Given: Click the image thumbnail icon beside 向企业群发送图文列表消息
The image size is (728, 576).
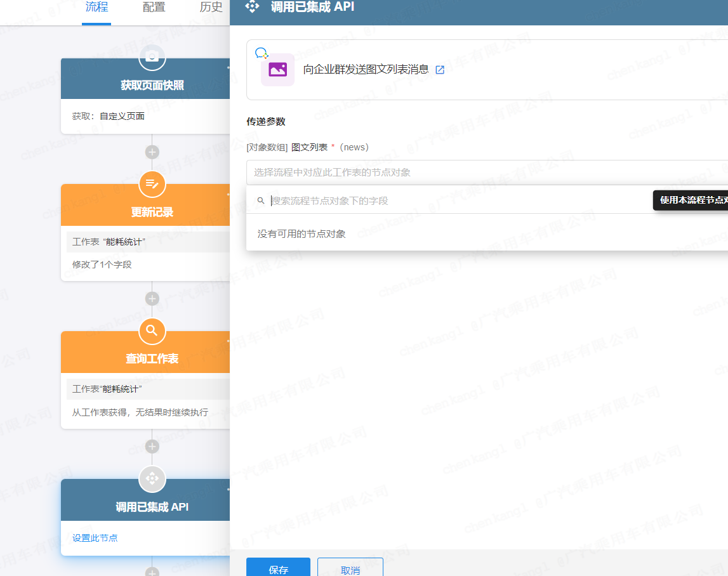Looking at the screenshot, I should (277, 69).
